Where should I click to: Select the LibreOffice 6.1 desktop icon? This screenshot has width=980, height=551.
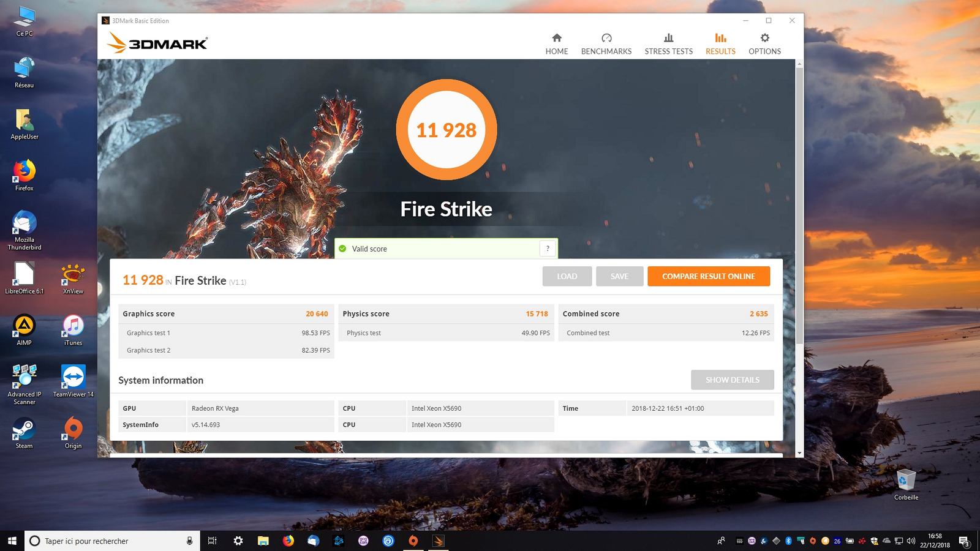[x=24, y=278]
